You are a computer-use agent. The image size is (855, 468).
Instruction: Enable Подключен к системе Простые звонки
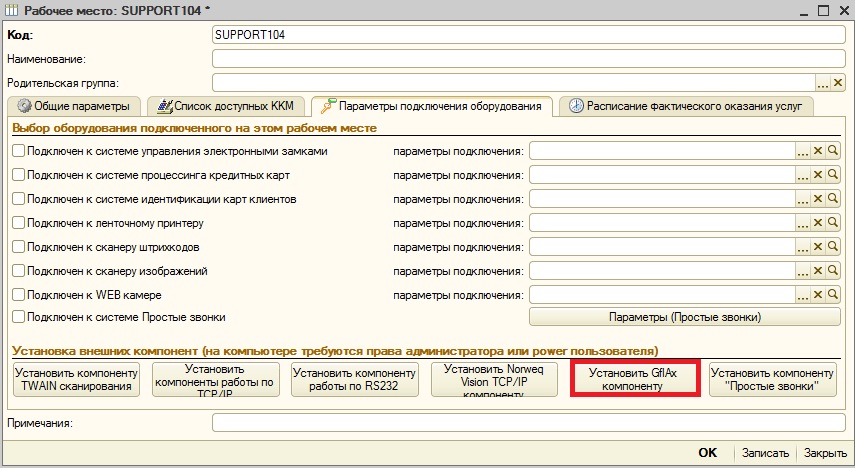(19, 316)
